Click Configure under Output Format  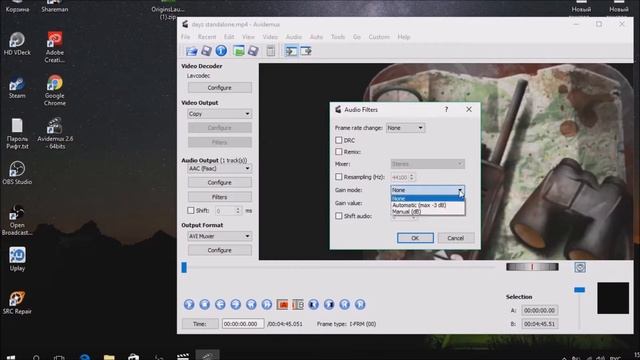pyautogui.click(x=220, y=250)
